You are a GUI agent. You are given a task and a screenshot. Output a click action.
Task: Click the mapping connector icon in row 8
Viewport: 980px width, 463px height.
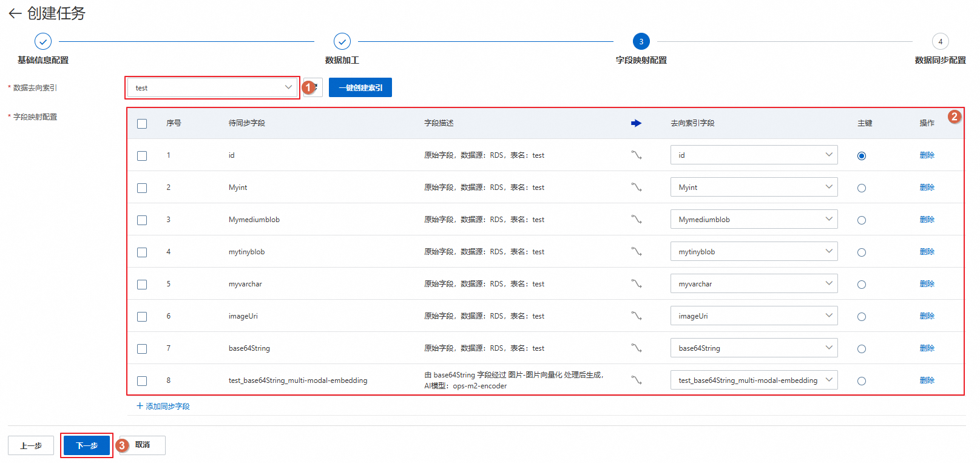click(636, 380)
